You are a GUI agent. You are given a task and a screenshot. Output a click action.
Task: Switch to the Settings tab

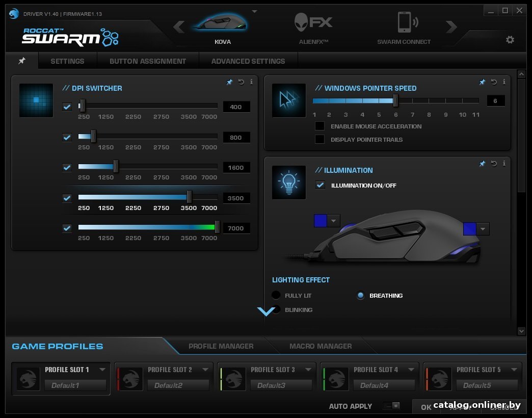tap(67, 61)
